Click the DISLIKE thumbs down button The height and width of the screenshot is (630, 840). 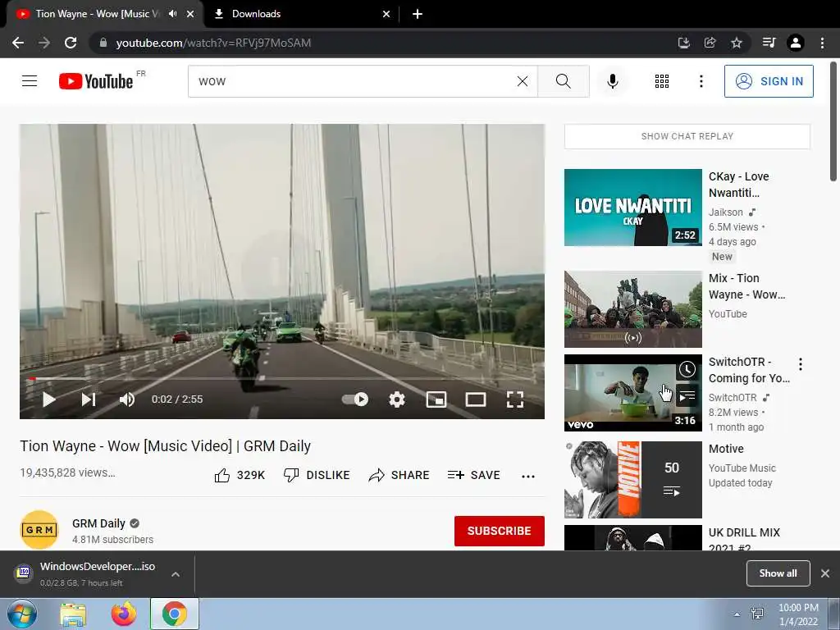[317, 475]
